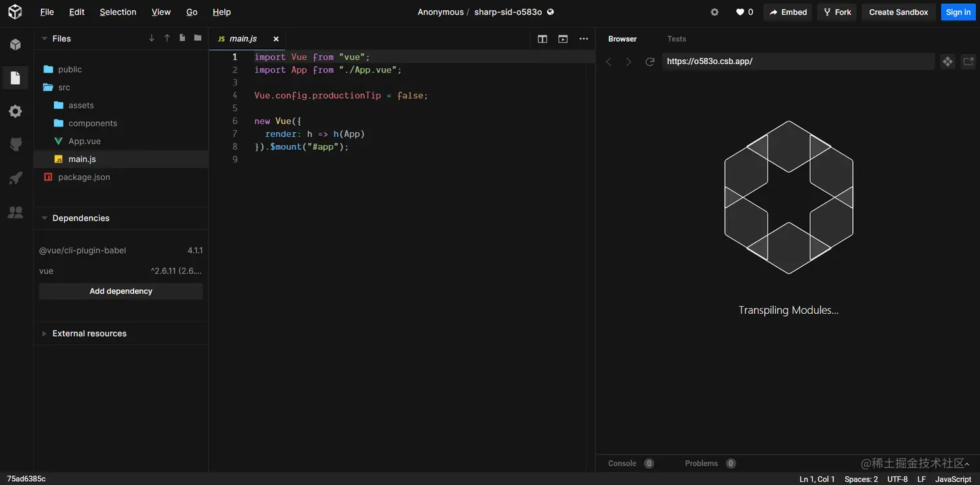
Task: Select main.js in file tree
Action: [121, 159]
